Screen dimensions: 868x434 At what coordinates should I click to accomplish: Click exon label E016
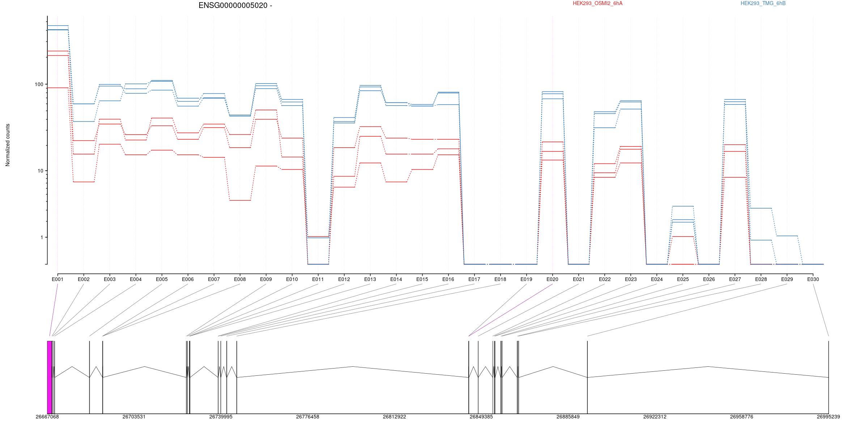pos(448,279)
